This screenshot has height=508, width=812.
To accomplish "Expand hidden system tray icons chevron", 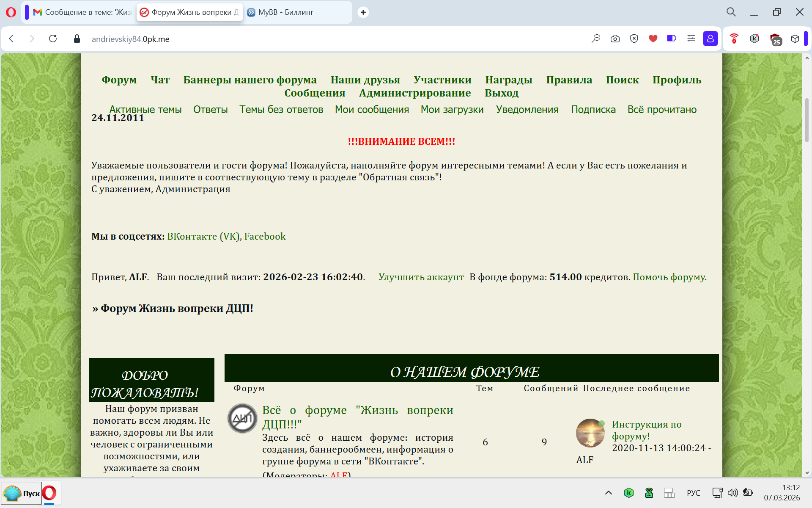I will pyautogui.click(x=609, y=493).
